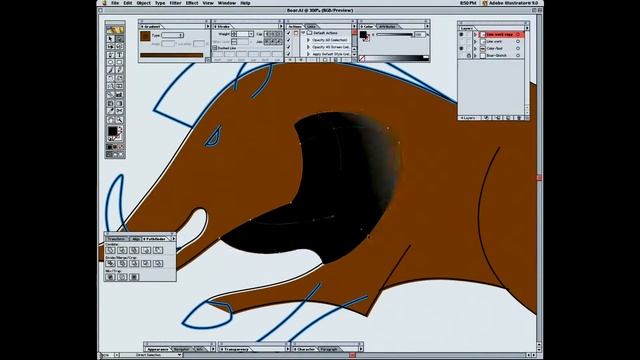Screen dimensions: 640x360
Task: Switch to the Attributes tab
Action: coord(387,27)
